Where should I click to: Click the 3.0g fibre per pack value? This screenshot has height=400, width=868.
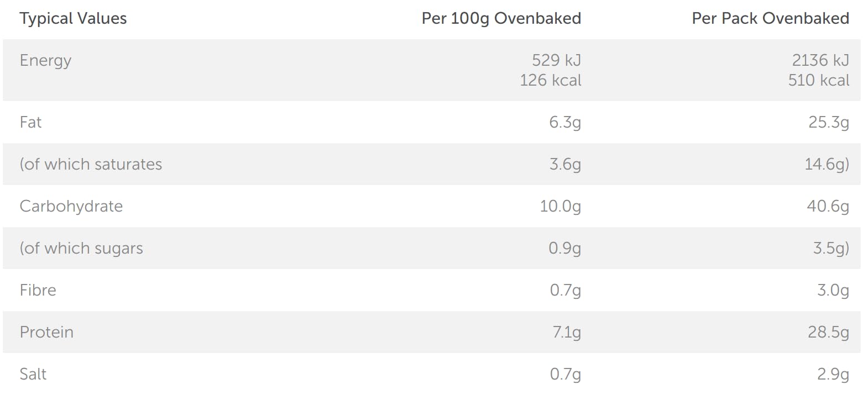pos(833,291)
